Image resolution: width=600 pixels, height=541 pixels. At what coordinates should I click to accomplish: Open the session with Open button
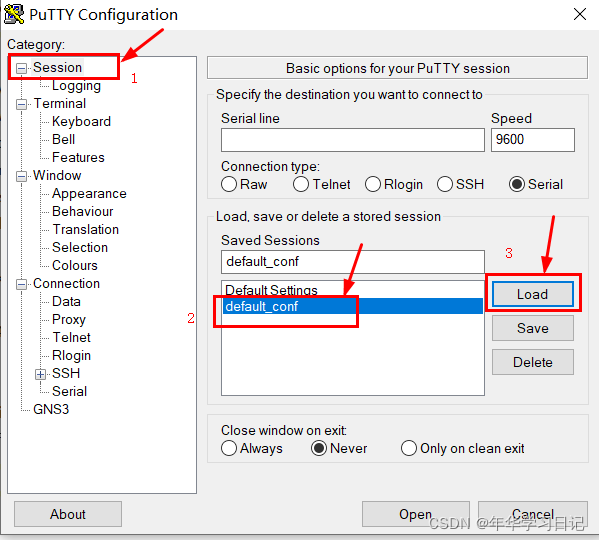tap(416, 514)
